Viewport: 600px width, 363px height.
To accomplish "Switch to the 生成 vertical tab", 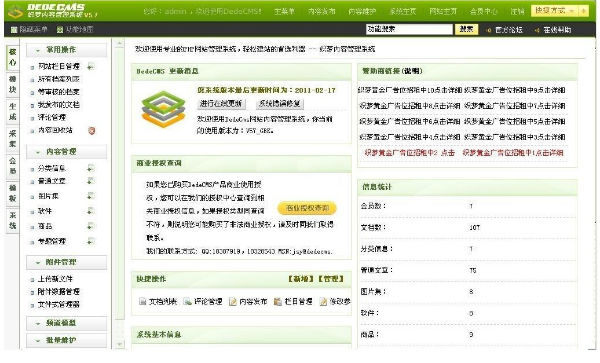I will 12,112.
